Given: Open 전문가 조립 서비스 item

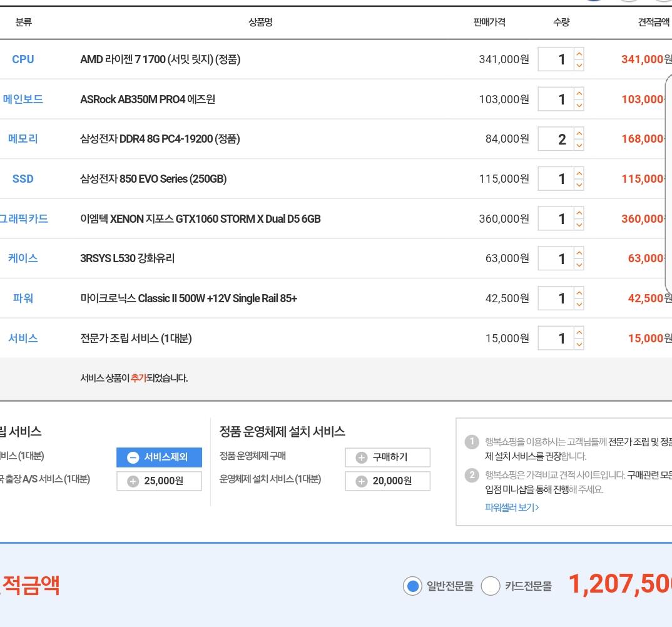Looking at the screenshot, I should [x=136, y=338].
